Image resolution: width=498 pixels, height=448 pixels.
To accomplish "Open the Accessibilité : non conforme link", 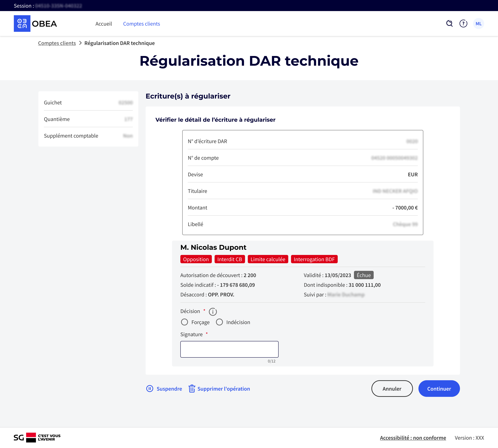I will click(413, 438).
